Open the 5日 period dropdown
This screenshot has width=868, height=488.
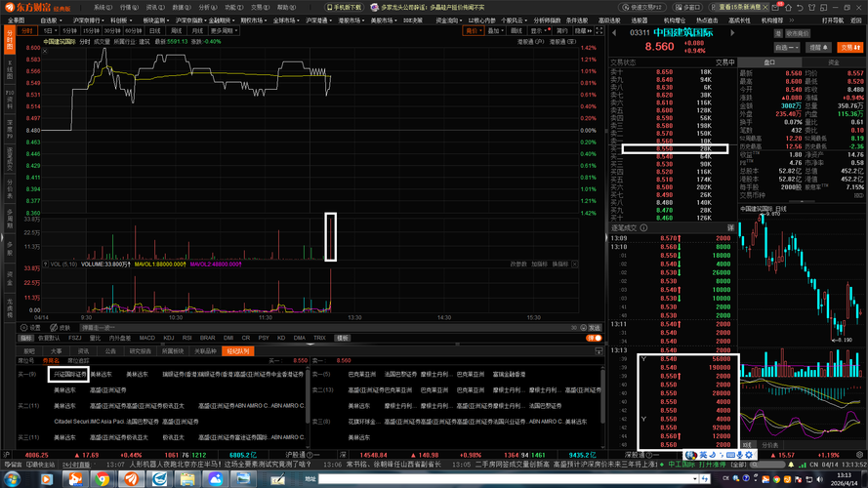(x=51, y=30)
